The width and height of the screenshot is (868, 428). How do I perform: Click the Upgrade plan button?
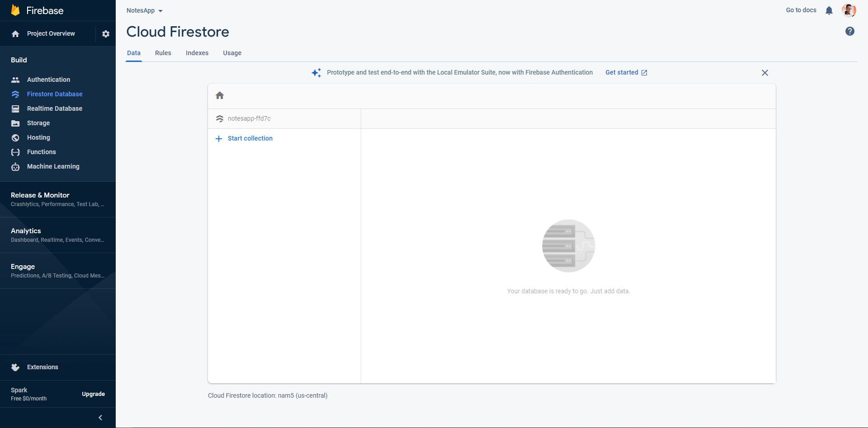93,394
